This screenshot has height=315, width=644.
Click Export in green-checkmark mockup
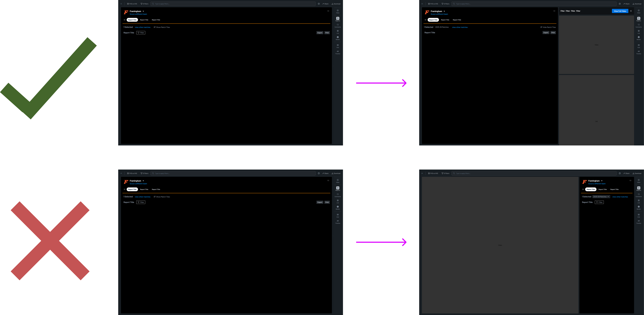(x=320, y=33)
